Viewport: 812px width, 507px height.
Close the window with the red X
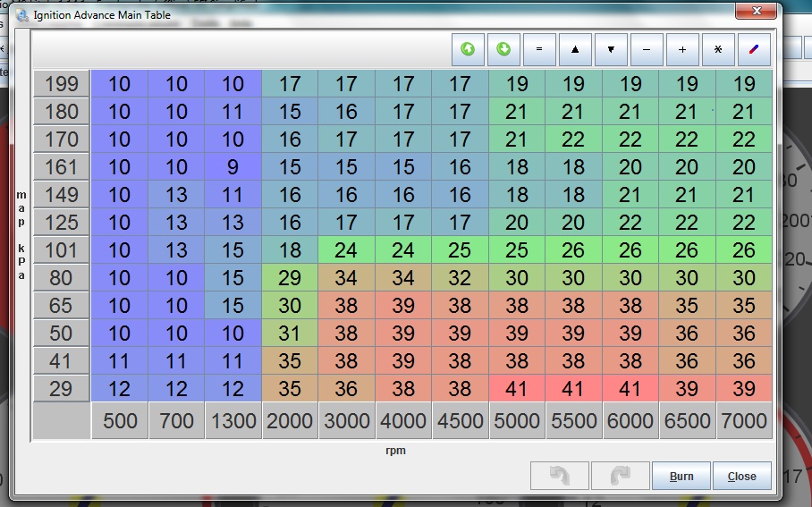click(x=756, y=11)
